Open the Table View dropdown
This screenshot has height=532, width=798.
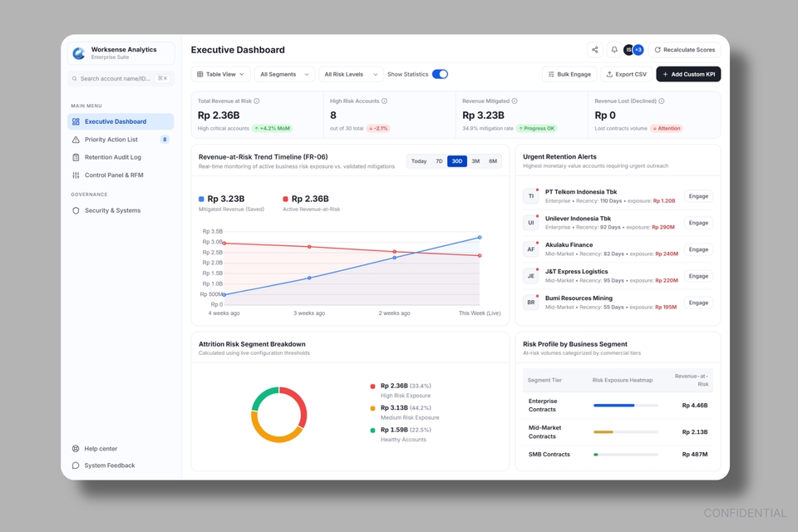[221, 74]
